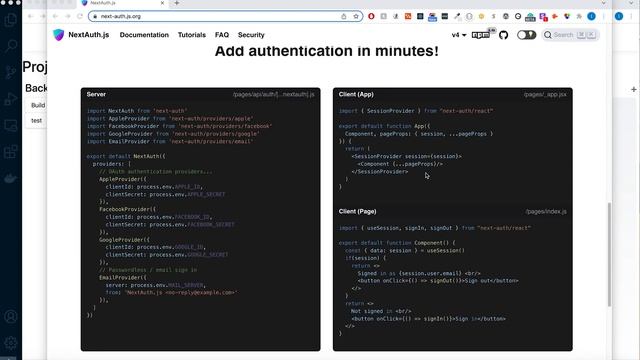
Task: Open the Tutorials nav item
Action: coord(192,35)
